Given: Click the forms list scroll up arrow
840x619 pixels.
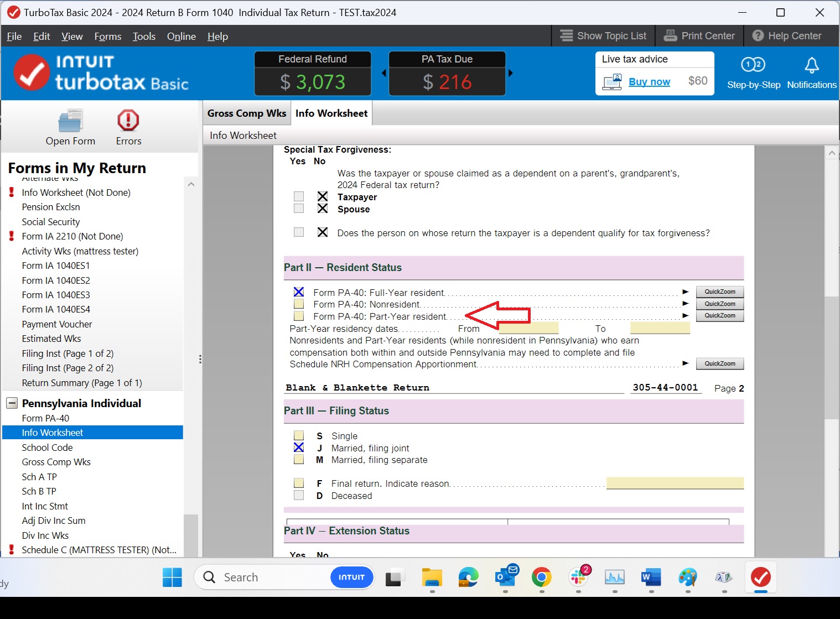Looking at the screenshot, I should coord(191,184).
